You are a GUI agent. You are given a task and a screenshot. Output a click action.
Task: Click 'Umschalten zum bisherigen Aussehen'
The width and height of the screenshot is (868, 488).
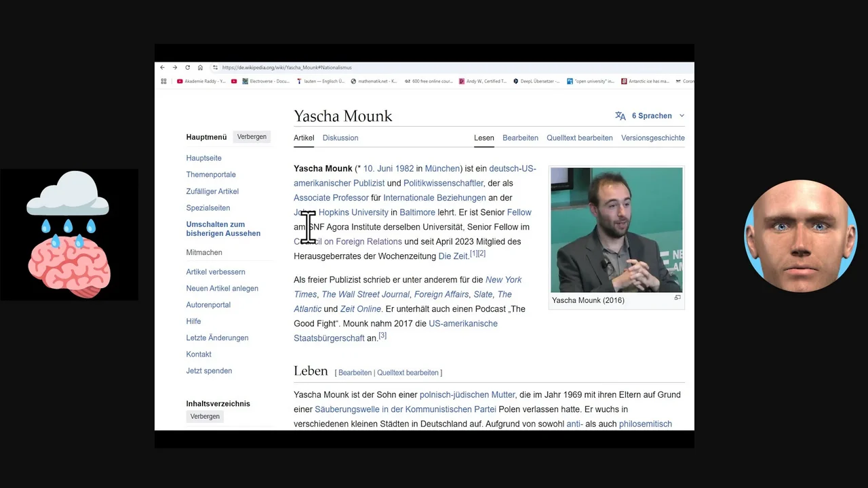pos(223,229)
